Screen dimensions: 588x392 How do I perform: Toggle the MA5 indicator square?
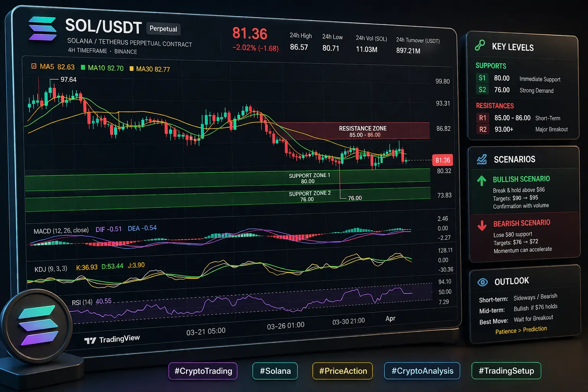tap(34, 66)
